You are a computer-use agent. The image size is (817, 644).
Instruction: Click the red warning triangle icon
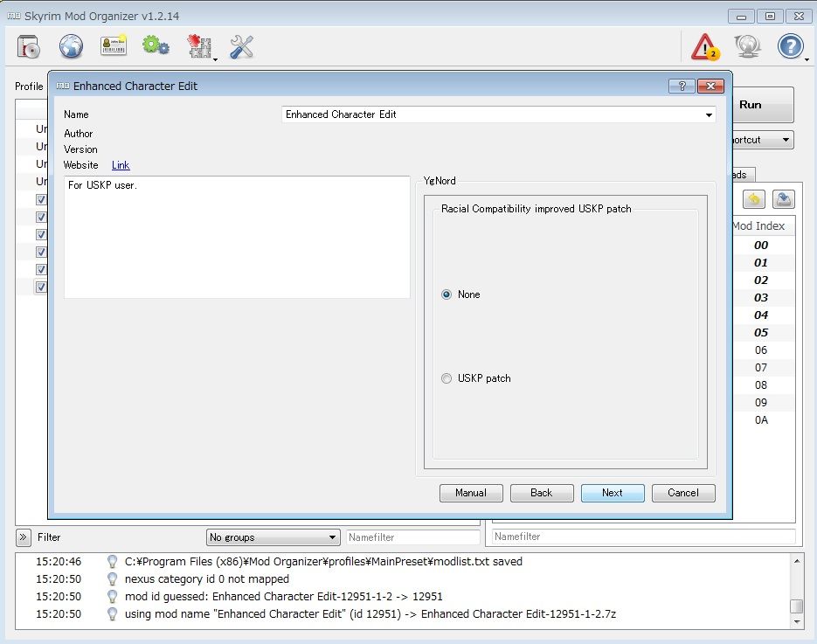[705, 47]
